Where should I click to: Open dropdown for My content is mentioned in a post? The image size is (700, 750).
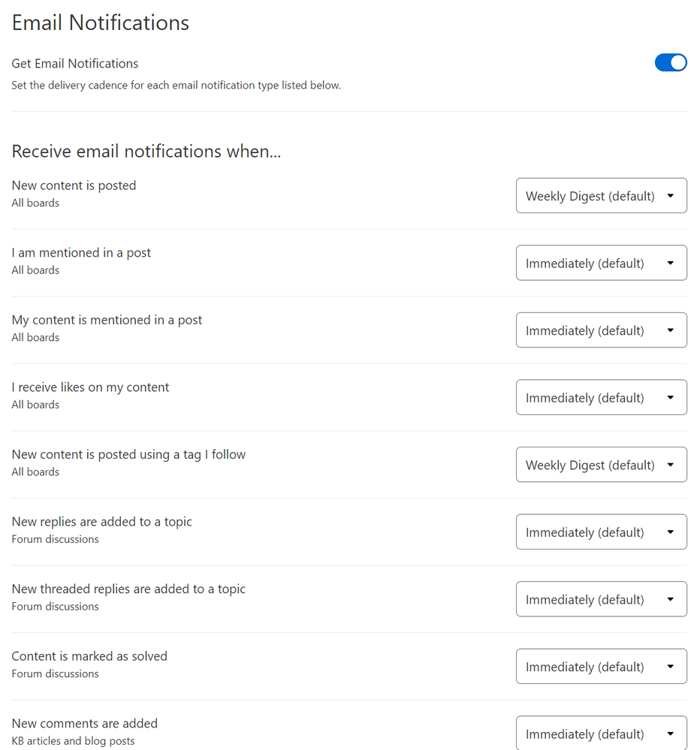click(601, 330)
